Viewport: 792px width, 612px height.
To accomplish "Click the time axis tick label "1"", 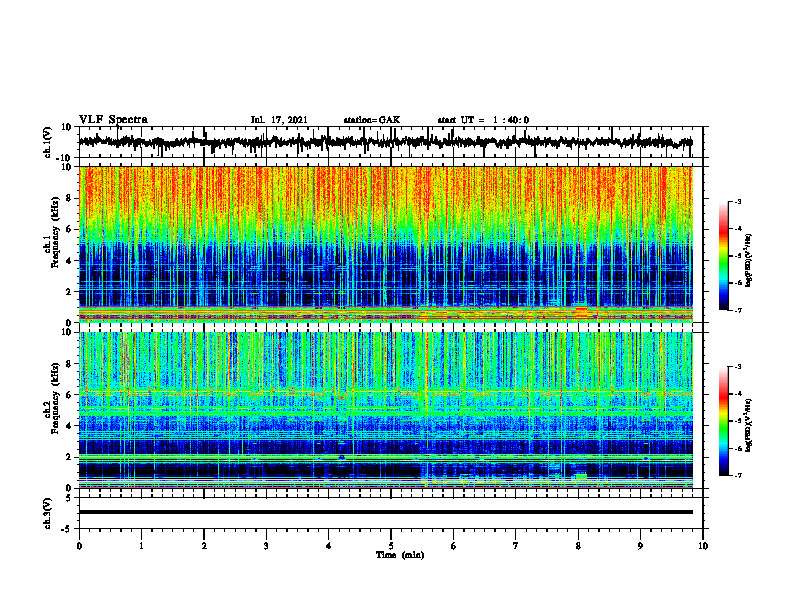I will click(141, 546).
